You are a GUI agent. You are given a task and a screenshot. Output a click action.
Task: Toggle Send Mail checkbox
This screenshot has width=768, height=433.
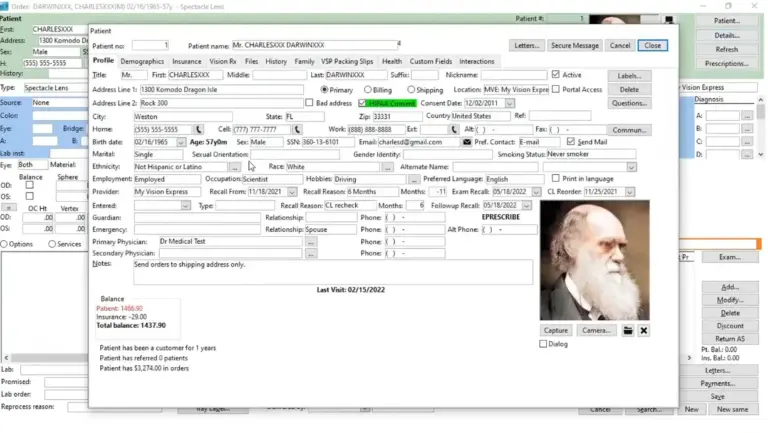[571, 142]
